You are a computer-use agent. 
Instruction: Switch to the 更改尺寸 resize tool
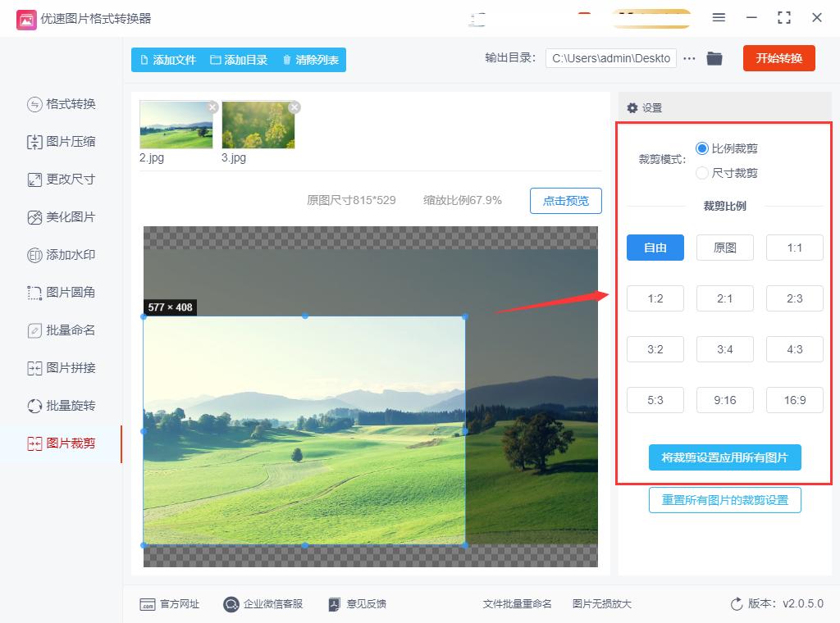click(67, 180)
